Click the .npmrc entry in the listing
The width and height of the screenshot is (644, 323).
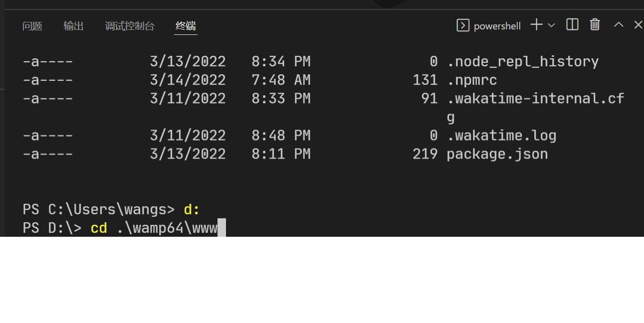tap(473, 80)
